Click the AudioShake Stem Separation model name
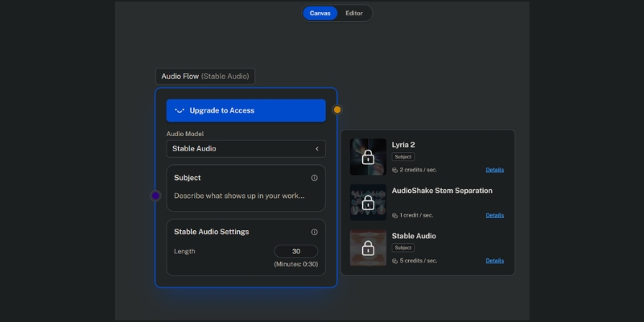This screenshot has width=644, height=322. (x=442, y=191)
